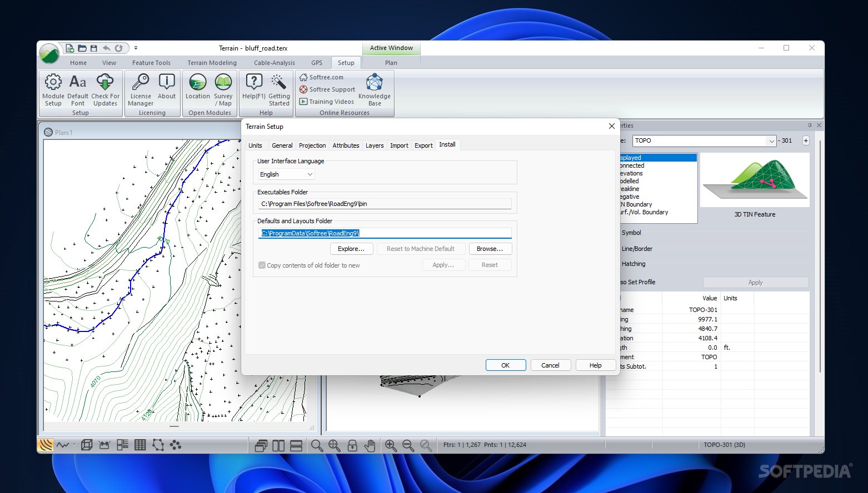Switch to Units tab in Terrain Setup

coord(256,145)
